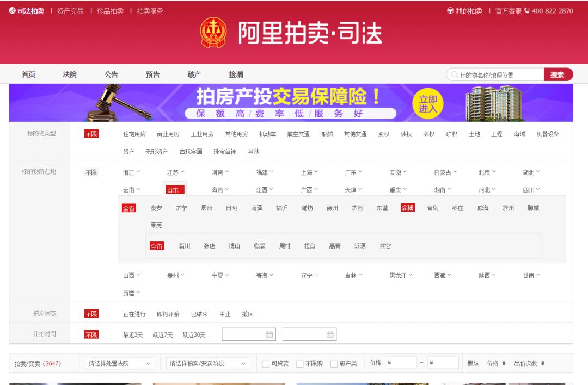Select 青岛 city
Screen dimensions: 588x385
(433, 208)
